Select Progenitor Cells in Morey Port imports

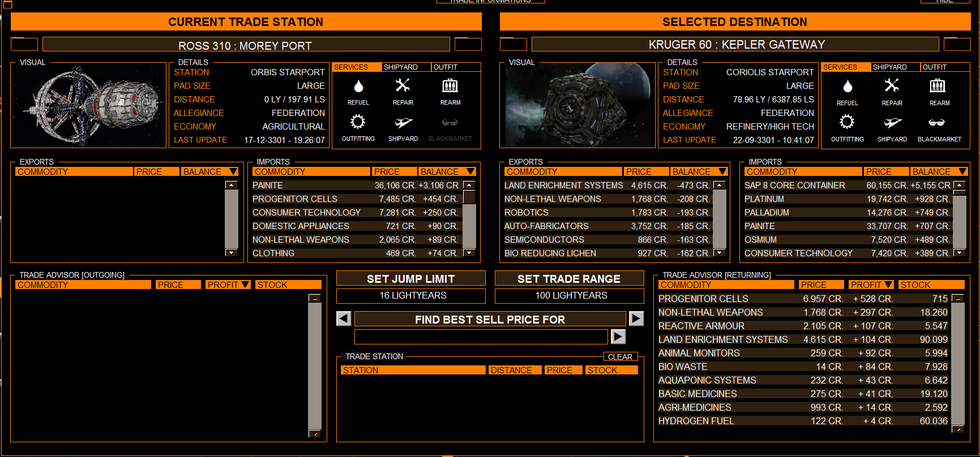[x=356, y=199]
